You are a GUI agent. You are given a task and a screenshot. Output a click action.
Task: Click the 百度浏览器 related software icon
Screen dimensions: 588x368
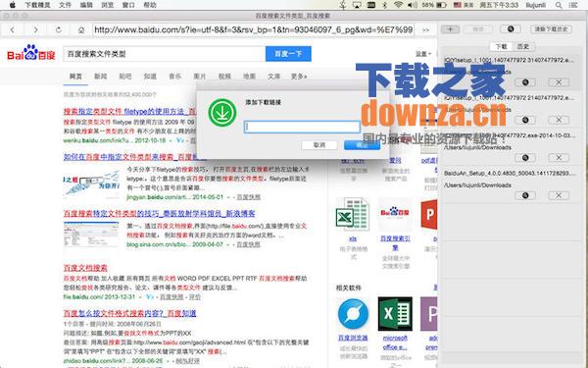353,314
